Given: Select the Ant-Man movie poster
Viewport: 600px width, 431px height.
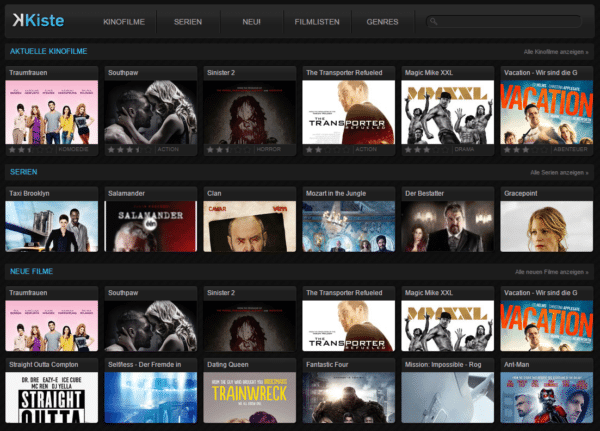Looking at the screenshot, I should click(546, 397).
